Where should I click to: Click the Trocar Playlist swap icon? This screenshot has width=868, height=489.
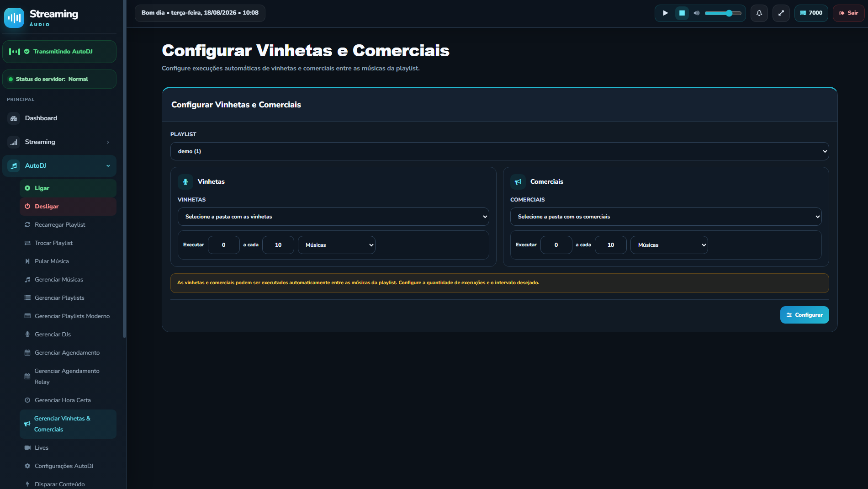27,243
